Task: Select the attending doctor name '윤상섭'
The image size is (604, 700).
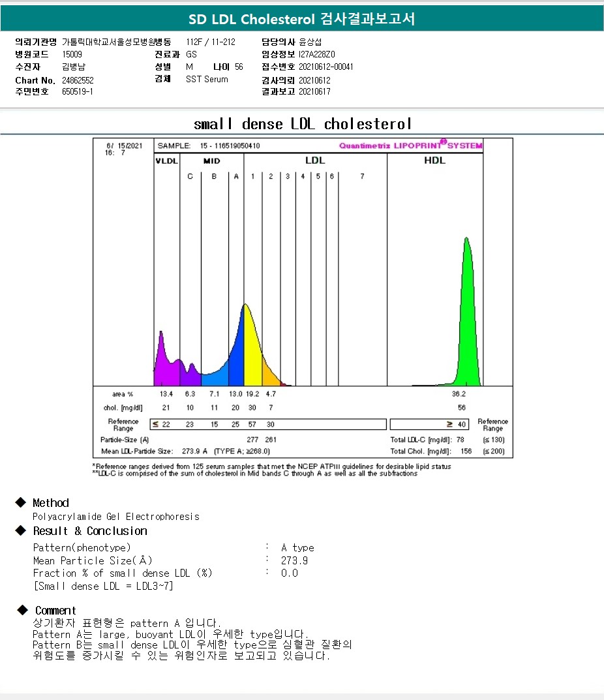Action: tap(310, 42)
